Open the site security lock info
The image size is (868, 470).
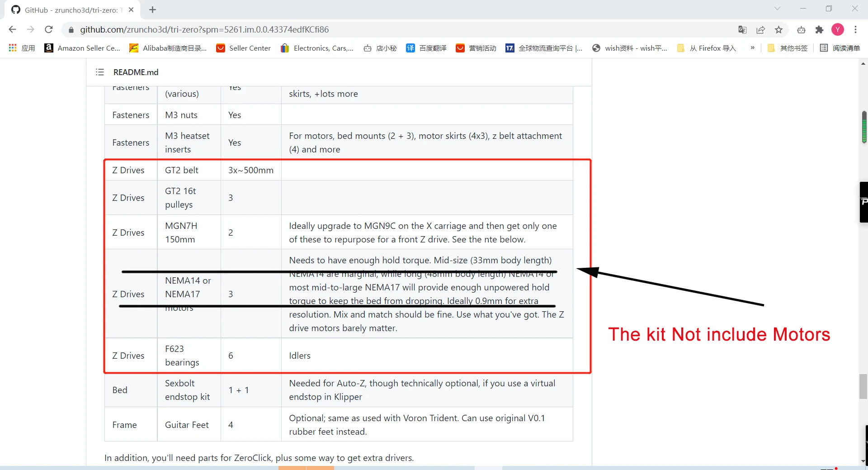pos(71,30)
